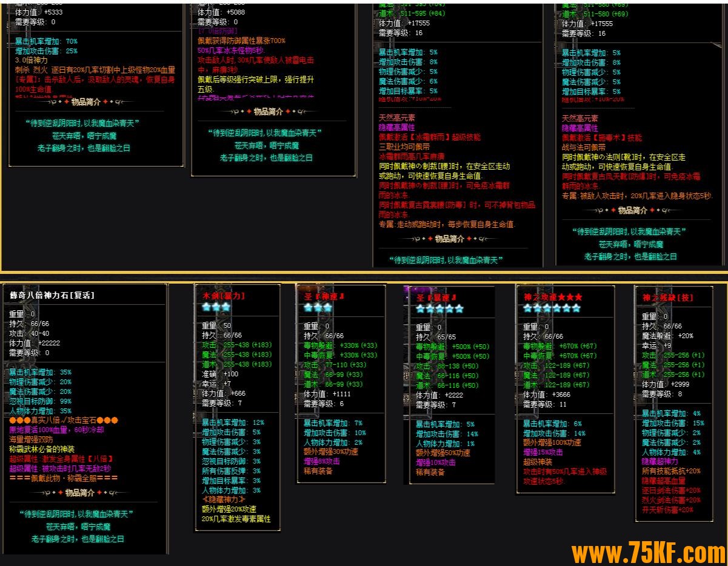Click 毒物躲避: +500% (+50)

click(452, 346)
